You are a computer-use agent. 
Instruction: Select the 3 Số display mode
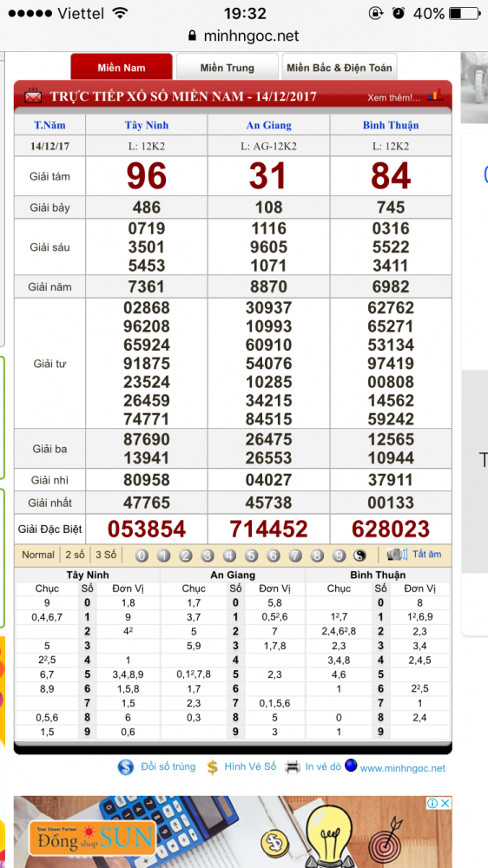(106, 555)
